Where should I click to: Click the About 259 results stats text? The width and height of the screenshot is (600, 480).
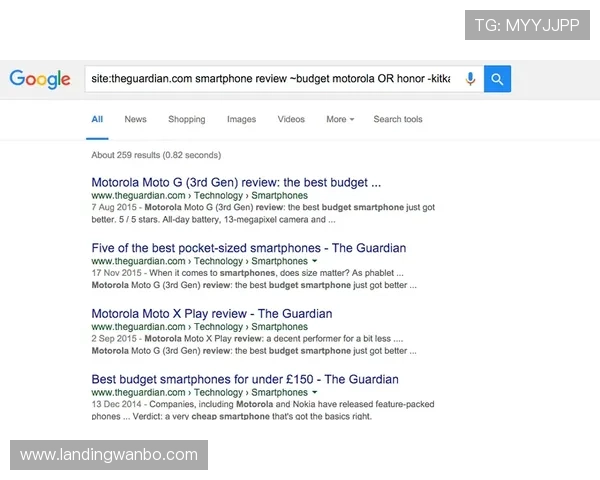156,155
